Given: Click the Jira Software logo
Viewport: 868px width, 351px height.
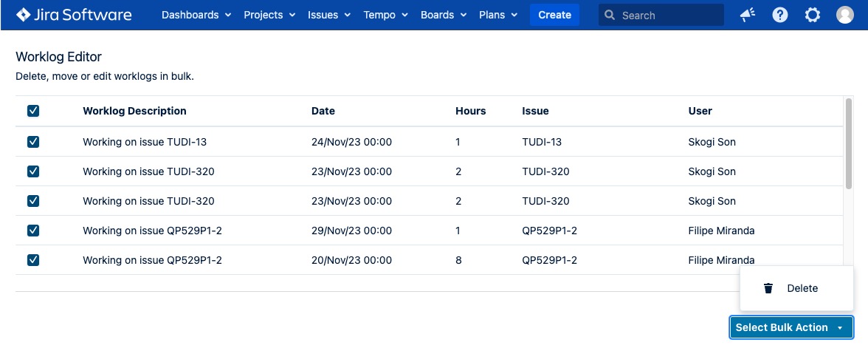Looking at the screenshot, I should point(74,15).
